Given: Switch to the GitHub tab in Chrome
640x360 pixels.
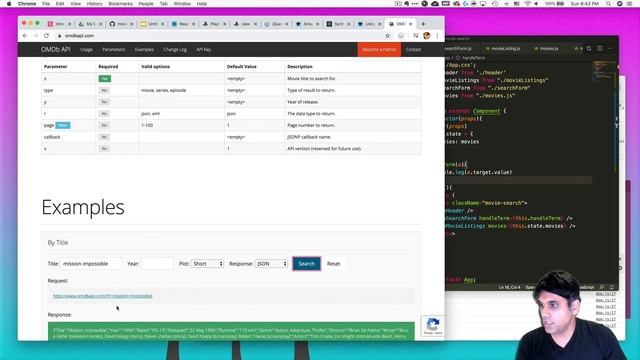Looking at the screenshot, I should [121, 24].
